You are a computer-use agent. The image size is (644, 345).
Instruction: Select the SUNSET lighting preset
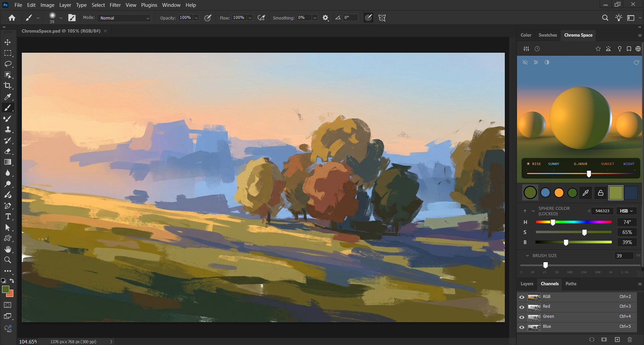[x=607, y=164]
